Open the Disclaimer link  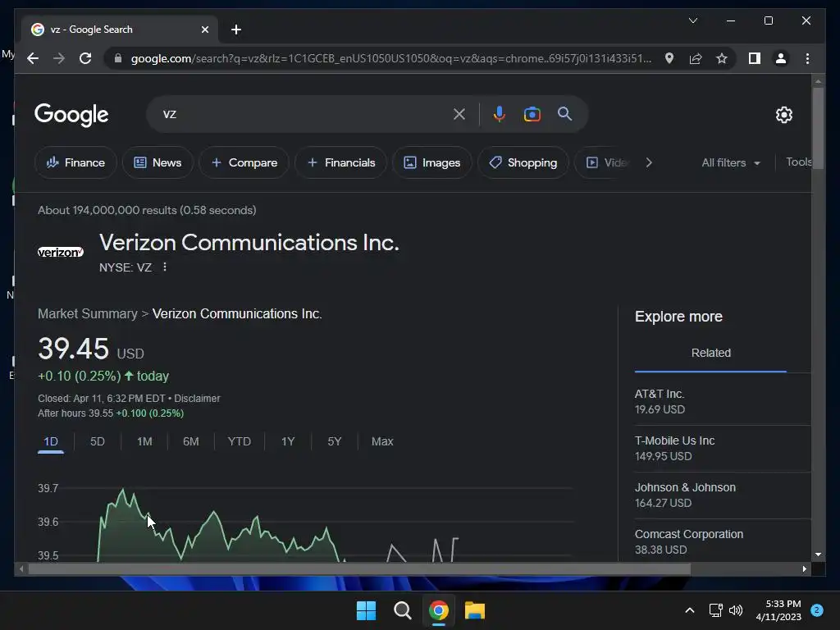click(x=197, y=399)
